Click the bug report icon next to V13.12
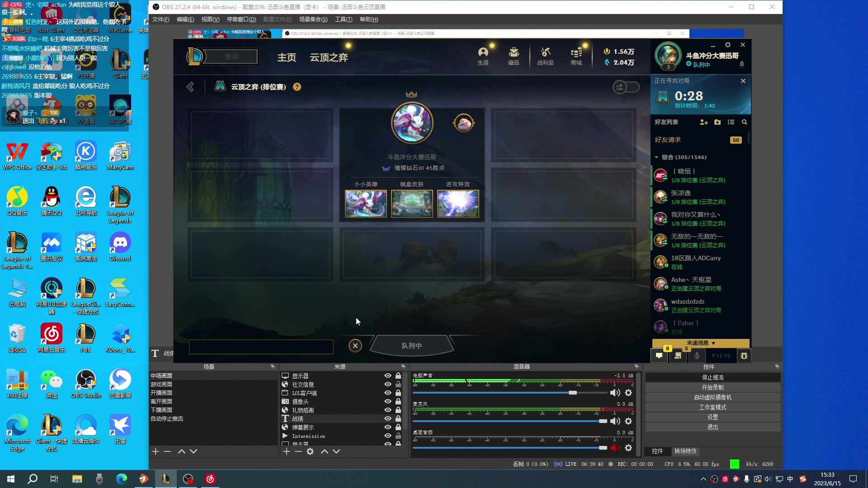Screen dimensions: 868x488 pos(744,356)
